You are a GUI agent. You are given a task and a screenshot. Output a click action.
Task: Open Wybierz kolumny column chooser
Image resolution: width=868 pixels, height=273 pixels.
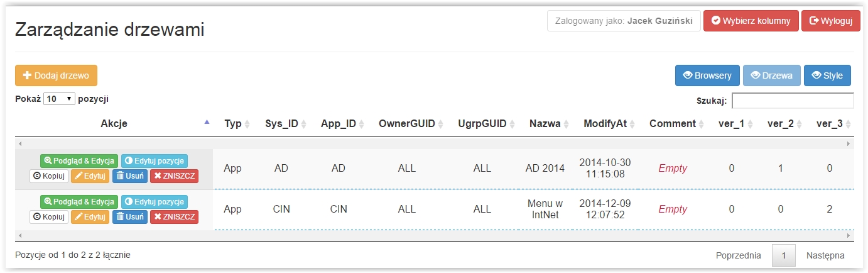[x=751, y=21]
